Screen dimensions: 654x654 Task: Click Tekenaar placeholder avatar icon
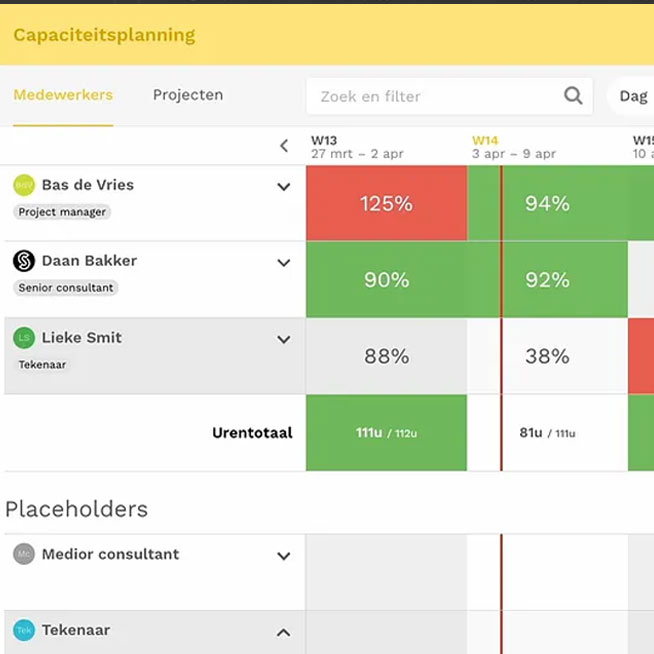[24, 630]
